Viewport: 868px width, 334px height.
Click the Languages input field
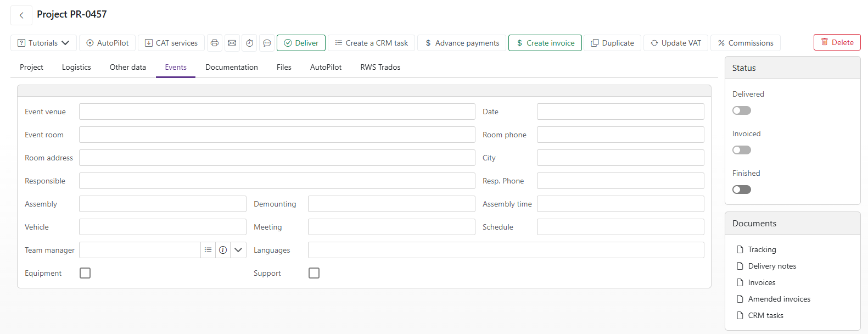tap(506, 250)
